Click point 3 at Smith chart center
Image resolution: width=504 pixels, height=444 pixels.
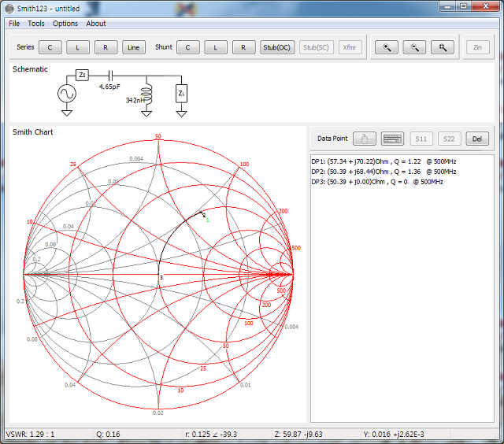(159, 275)
